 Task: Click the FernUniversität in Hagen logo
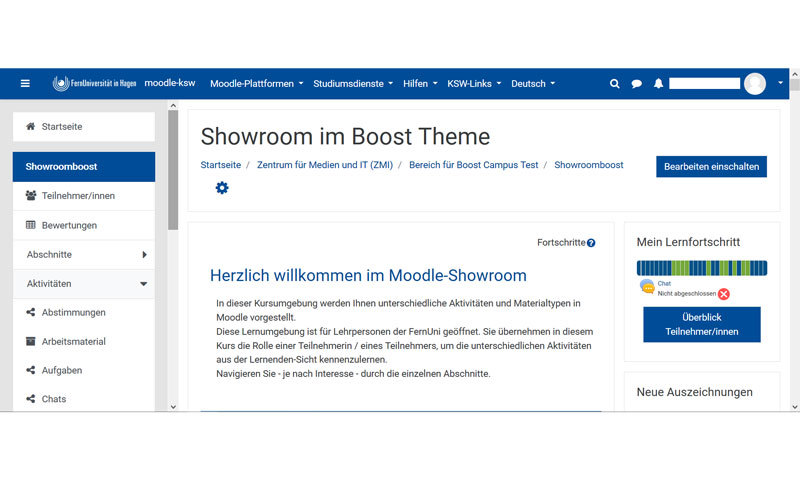point(94,83)
